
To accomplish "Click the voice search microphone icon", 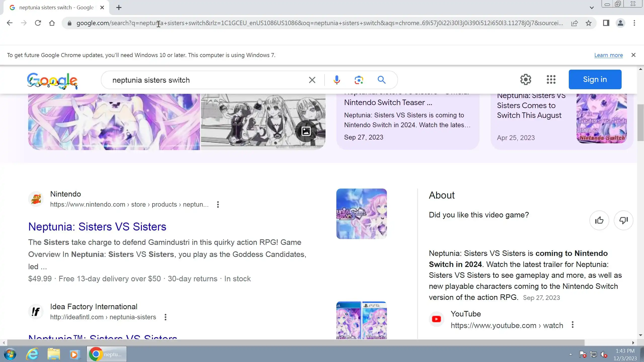I will tap(337, 80).
